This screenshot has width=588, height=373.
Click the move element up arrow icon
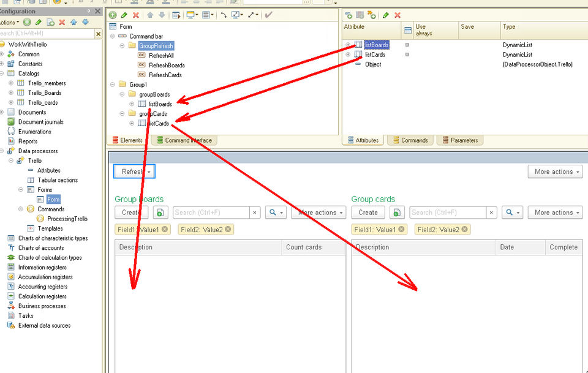(x=150, y=15)
